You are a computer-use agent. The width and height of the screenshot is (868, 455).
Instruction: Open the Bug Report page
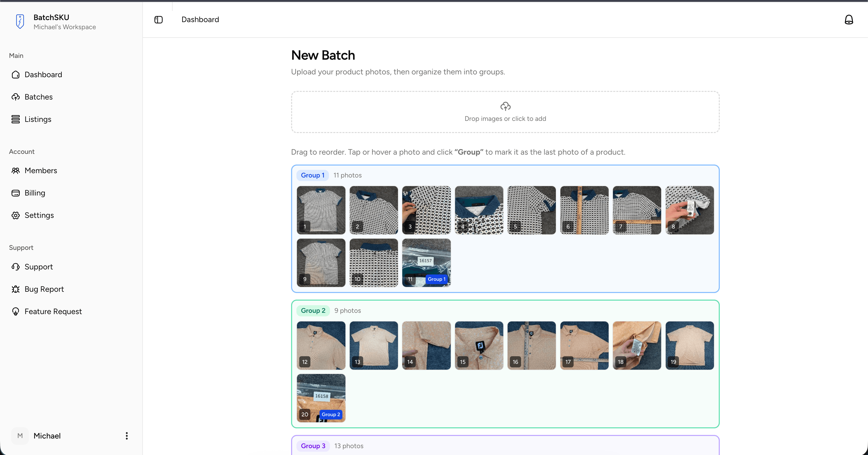coord(44,289)
